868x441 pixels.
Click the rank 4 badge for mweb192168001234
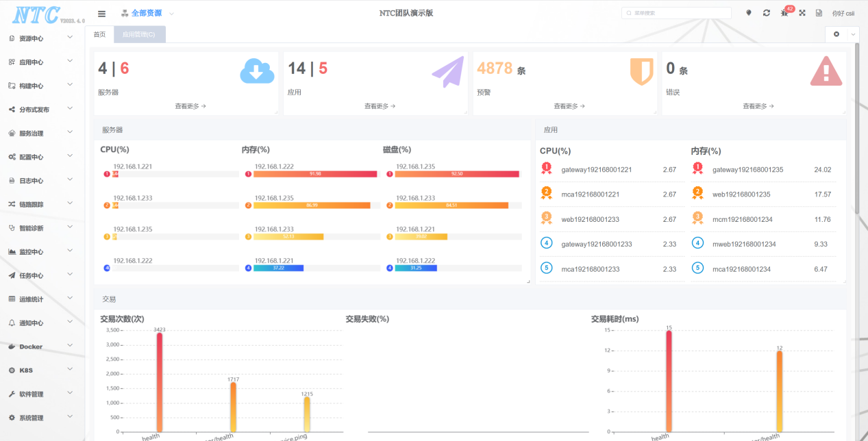click(697, 243)
